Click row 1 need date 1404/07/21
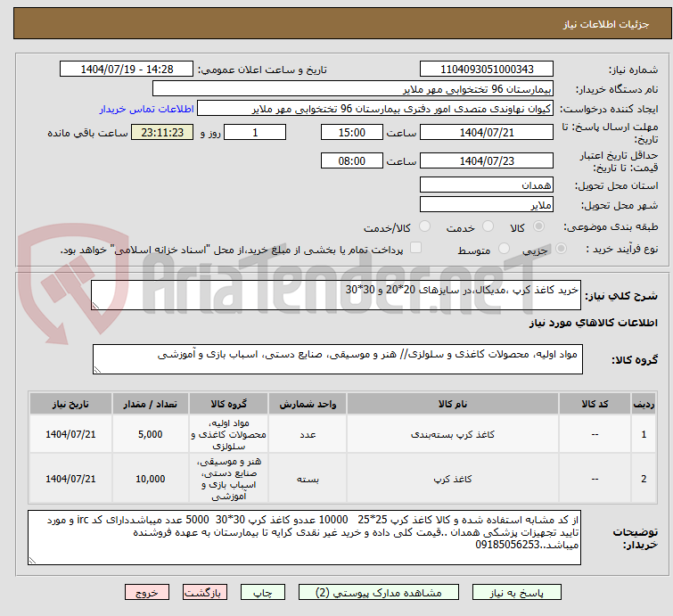This screenshot has width=673, height=616. tap(70, 434)
